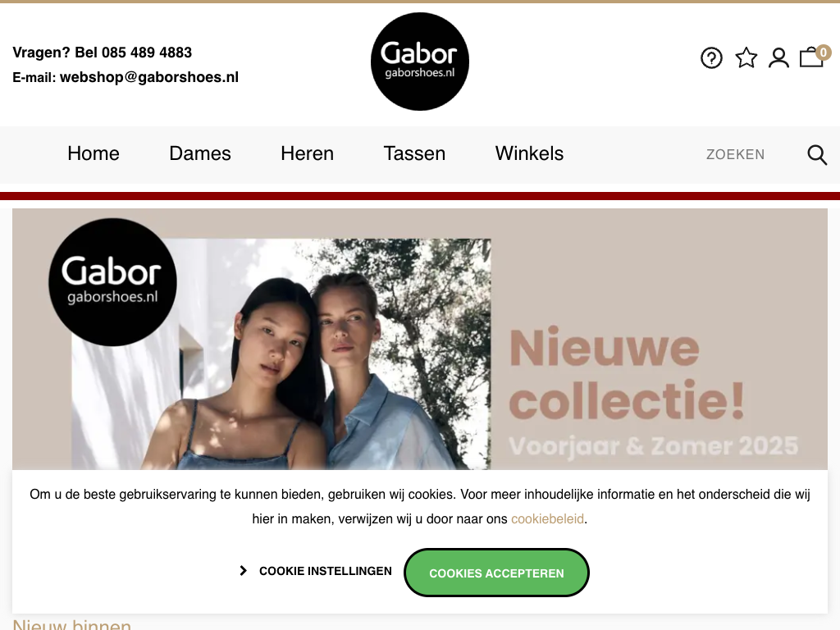The height and width of the screenshot is (630, 840).
Task: Expand the Cookie Instellingen chevron
Action: [x=243, y=571]
